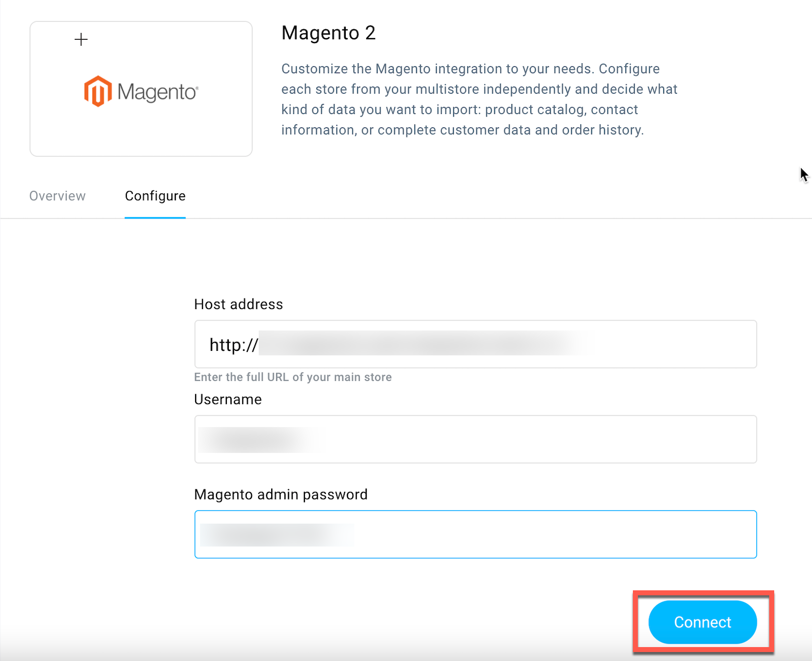Click the Connect button
812x661 pixels.
703,622
